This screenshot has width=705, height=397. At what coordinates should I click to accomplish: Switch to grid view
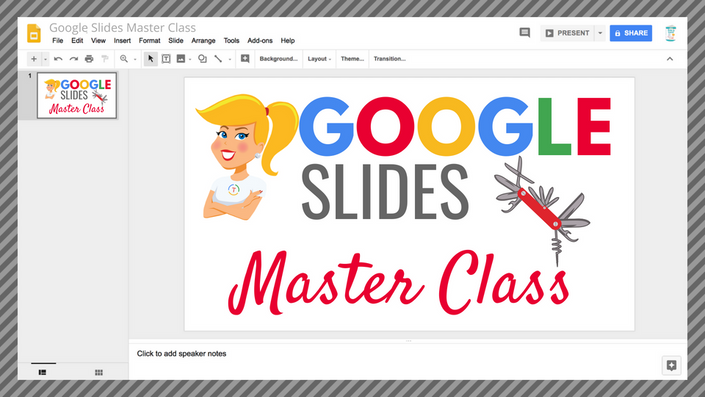99,372
